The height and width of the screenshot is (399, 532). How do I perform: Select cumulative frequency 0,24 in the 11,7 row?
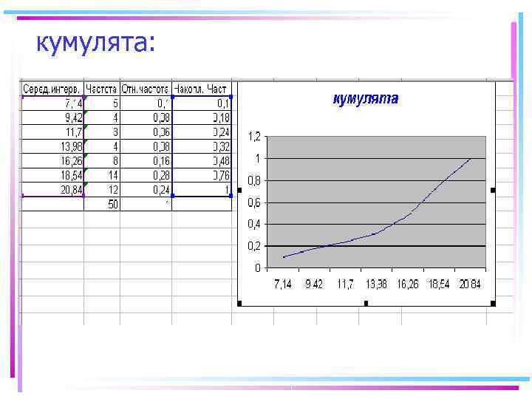[202, 132]
